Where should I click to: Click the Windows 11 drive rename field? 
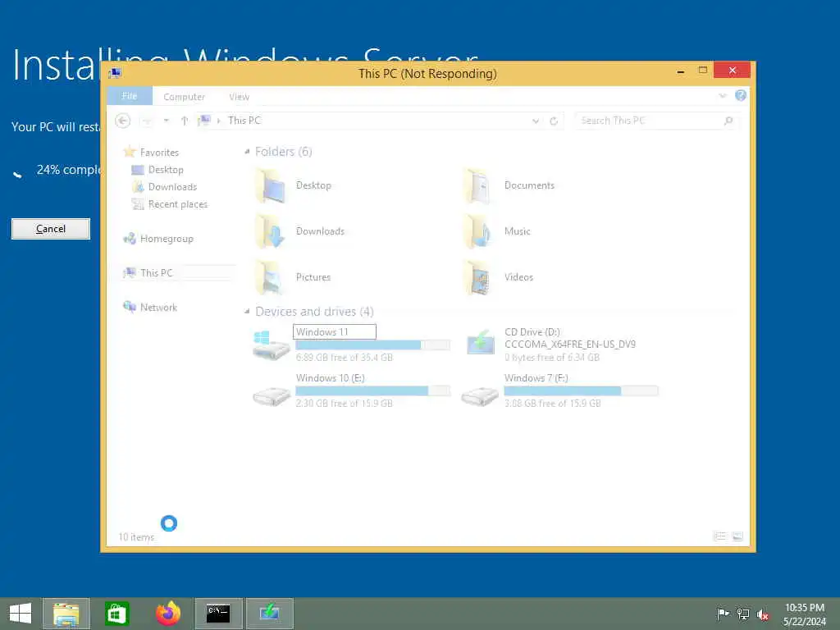[x=335, y=332]
